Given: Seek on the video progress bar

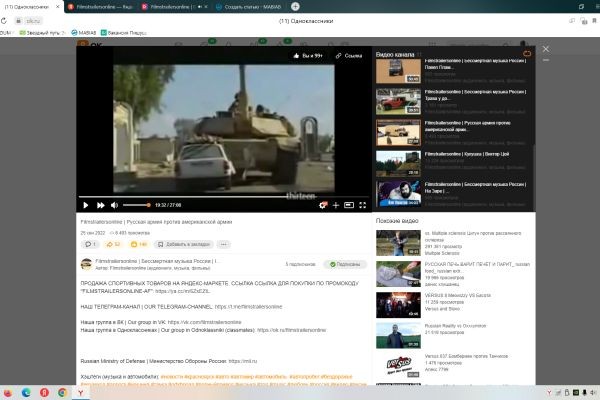Looking at the screenshot, I should 223,197.
